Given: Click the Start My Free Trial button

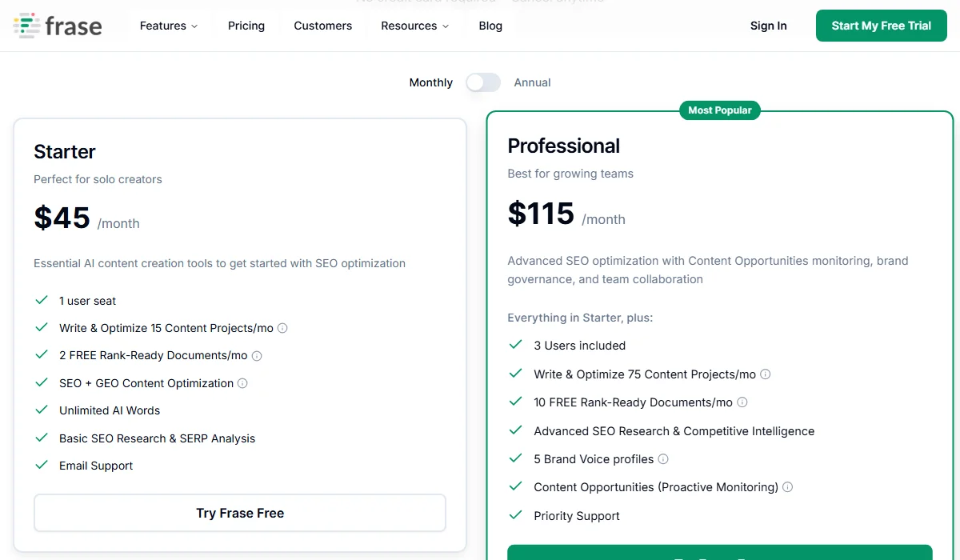Looking at the screenshot, I should (881, 25).
